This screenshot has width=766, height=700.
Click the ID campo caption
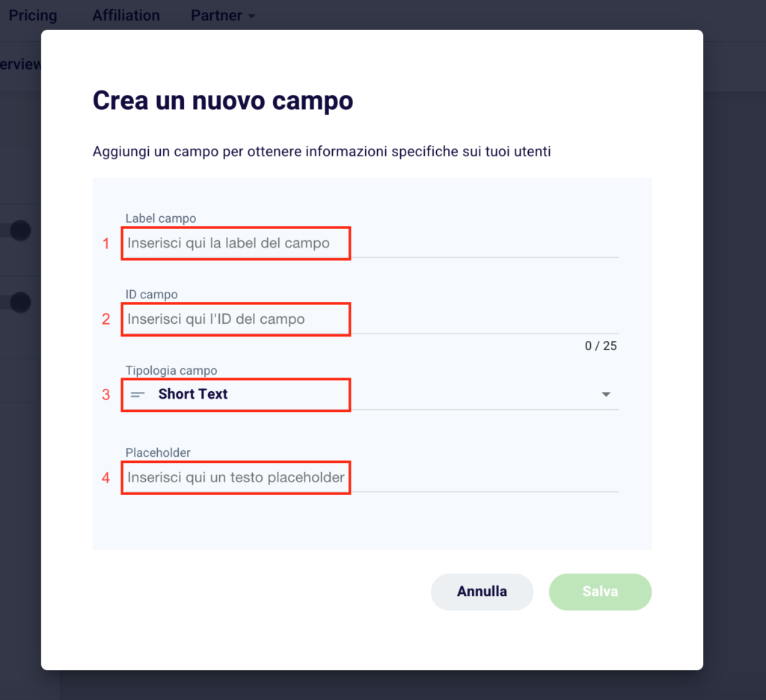pyautogui.click(x=151, y=295)
